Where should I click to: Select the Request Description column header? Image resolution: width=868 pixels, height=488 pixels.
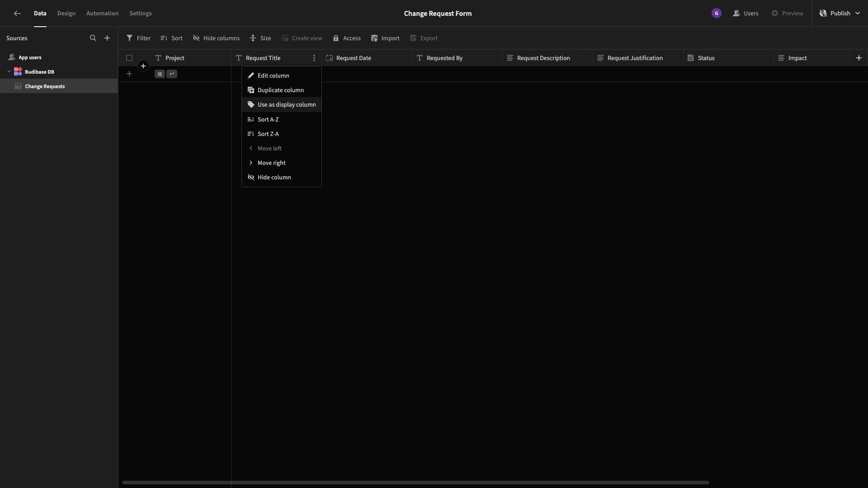point(547,58)
